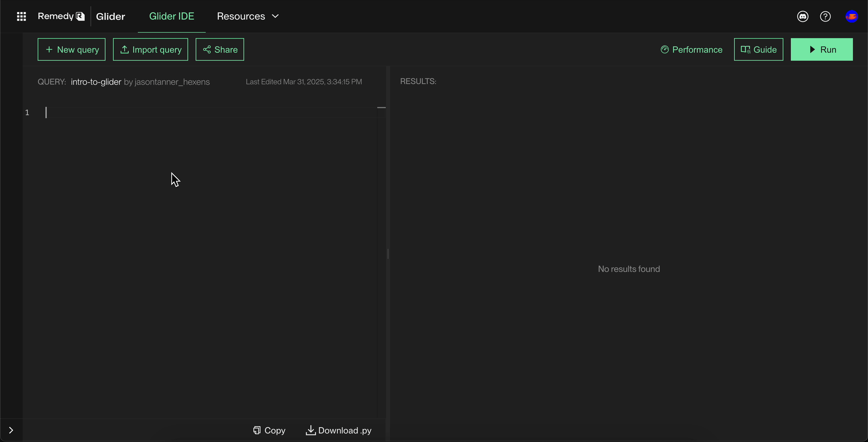Click in code editor line 1
Image resolution: width=868 pixels, height=442 pixels.
coord(202,112)
